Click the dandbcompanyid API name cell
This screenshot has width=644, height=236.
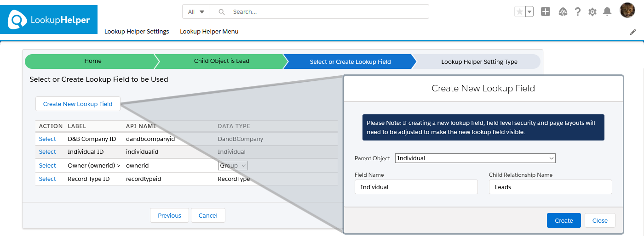(150, 139)
